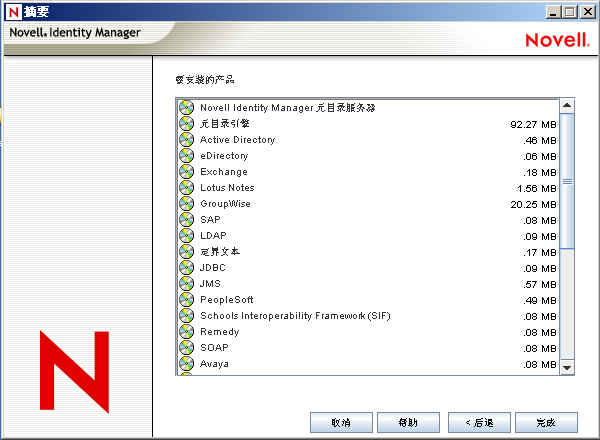
Task: Click the disc icon beside SOAP
Action: tap(186, 347)
